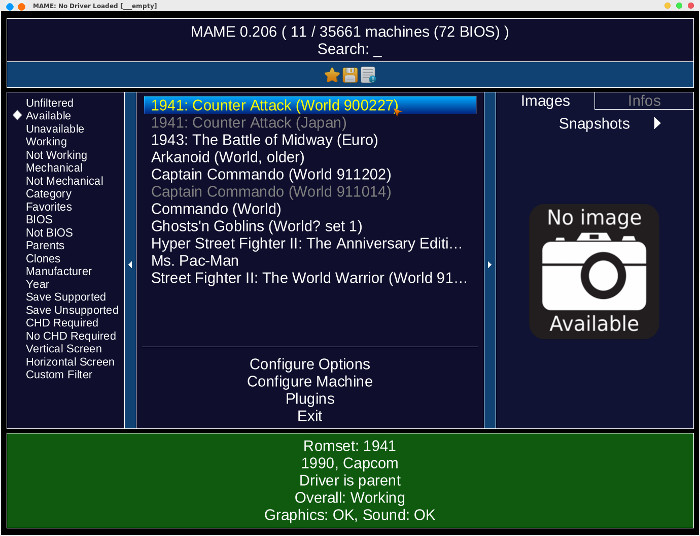Screen dimensions: 700x536
Task: Open Configure Options
Action: click(x=310, y=364)
